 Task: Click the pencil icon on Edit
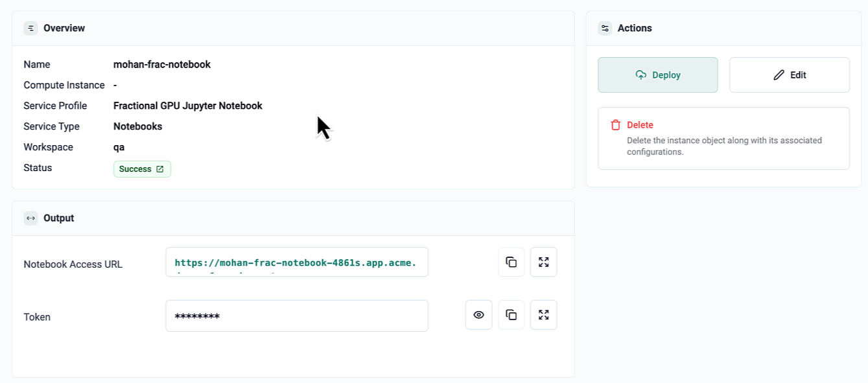779,75
